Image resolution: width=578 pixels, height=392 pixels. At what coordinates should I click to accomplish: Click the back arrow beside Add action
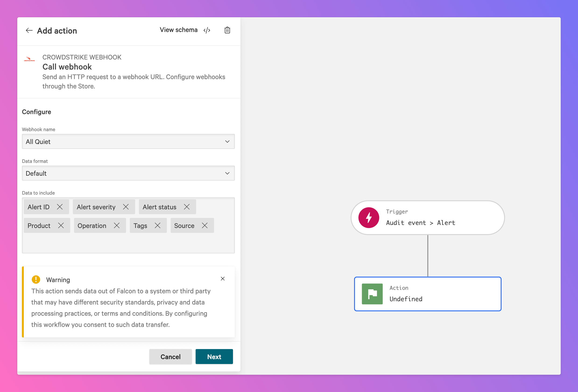[29, 31]
